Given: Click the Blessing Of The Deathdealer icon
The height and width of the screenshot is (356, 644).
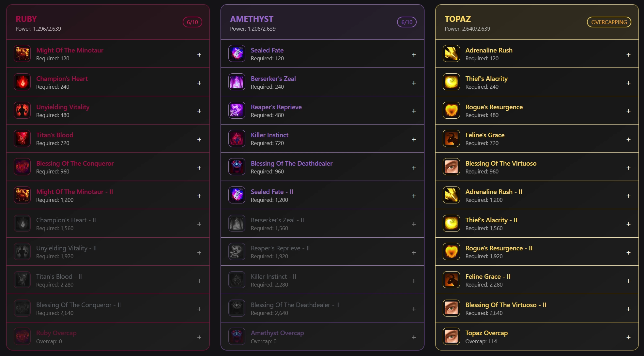Looking at the screenshot, I should pos(237,167).
